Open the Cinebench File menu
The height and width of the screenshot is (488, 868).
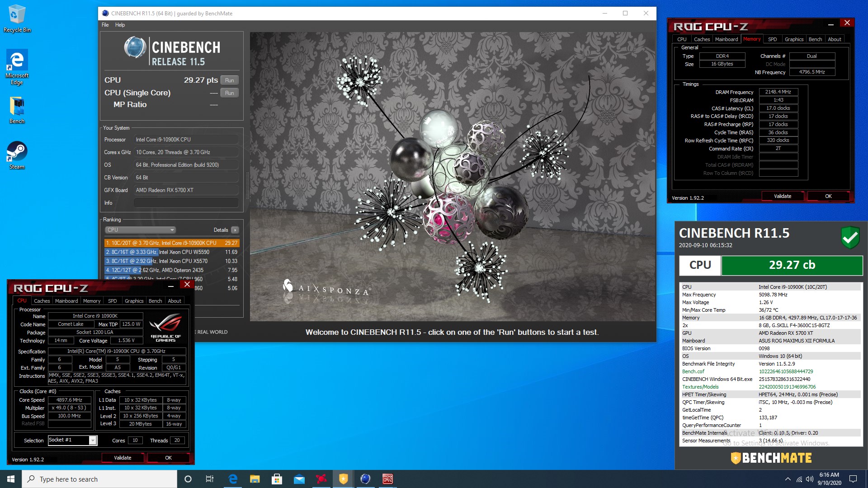[105, 25]
